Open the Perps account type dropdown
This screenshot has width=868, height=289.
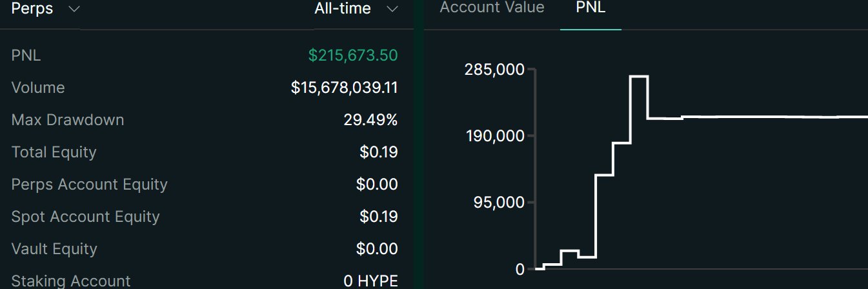pos(32,8)
